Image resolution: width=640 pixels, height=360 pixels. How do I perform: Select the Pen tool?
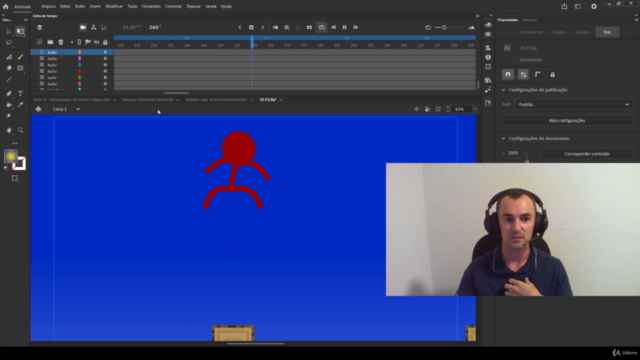click(9, 93)
